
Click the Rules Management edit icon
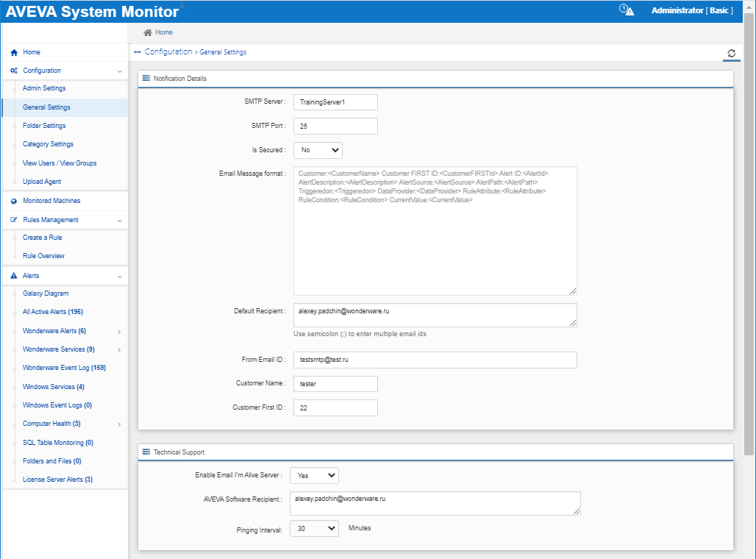(14, 220)
